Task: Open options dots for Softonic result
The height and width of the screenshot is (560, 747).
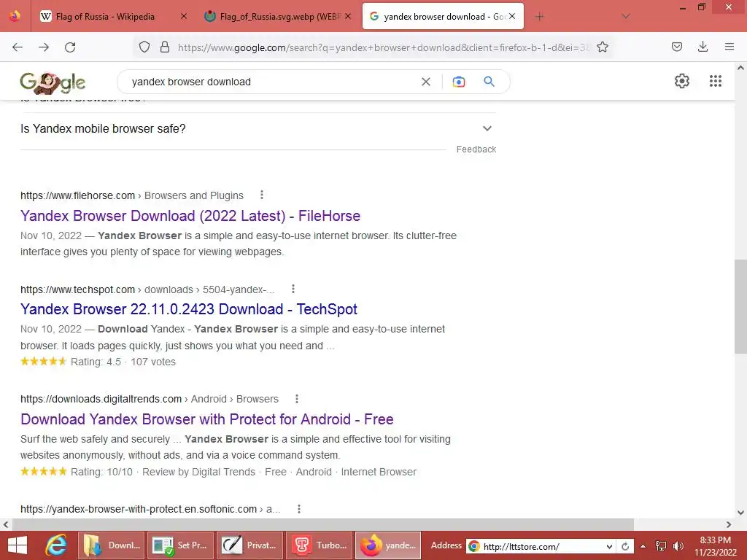Action: pyautogui.click(x=298, y=509)
